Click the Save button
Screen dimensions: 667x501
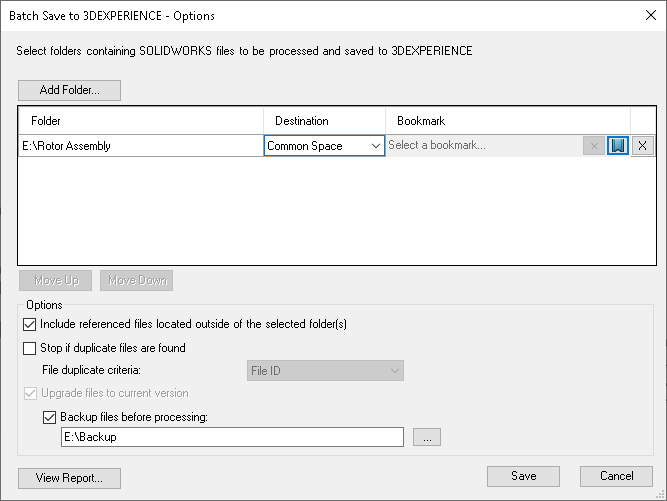pos(523,476)
